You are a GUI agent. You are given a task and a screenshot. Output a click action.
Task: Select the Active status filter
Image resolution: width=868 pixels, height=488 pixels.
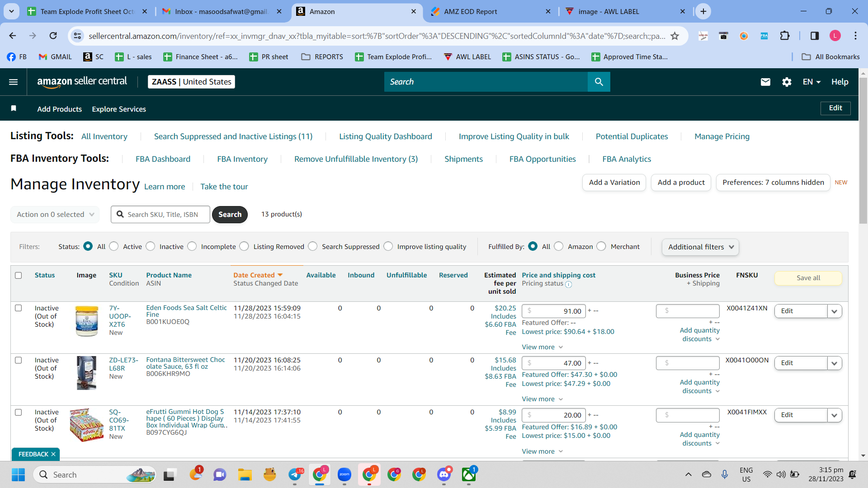click(x=114, y=246)
